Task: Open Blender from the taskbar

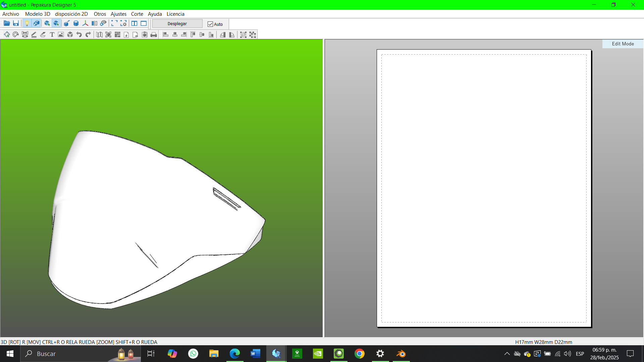Action: coord(401,354)
